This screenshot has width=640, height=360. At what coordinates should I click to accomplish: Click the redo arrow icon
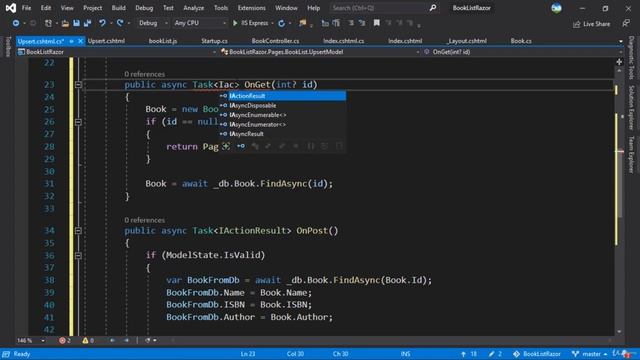click(120, 23)
